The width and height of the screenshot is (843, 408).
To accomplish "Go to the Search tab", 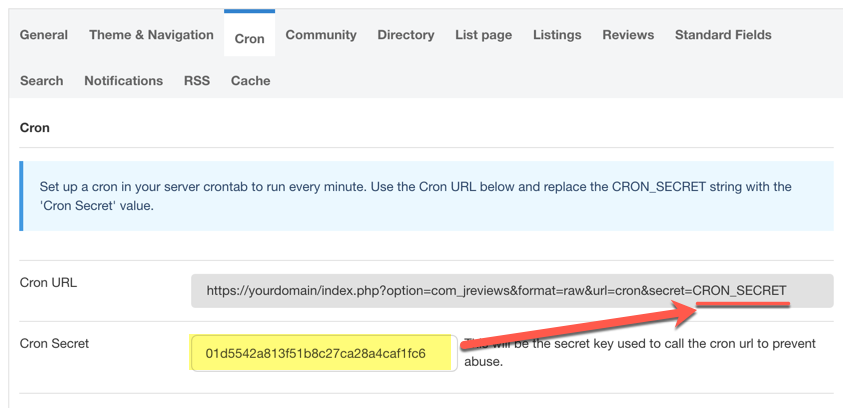I will pyautogui.click(x=42, y=81).
